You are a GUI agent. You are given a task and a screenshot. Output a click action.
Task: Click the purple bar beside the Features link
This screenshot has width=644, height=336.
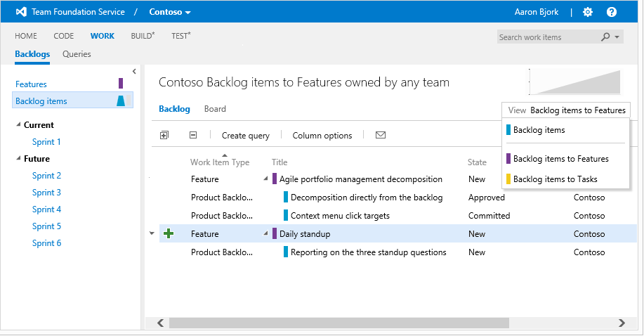[x=121, y=84]
